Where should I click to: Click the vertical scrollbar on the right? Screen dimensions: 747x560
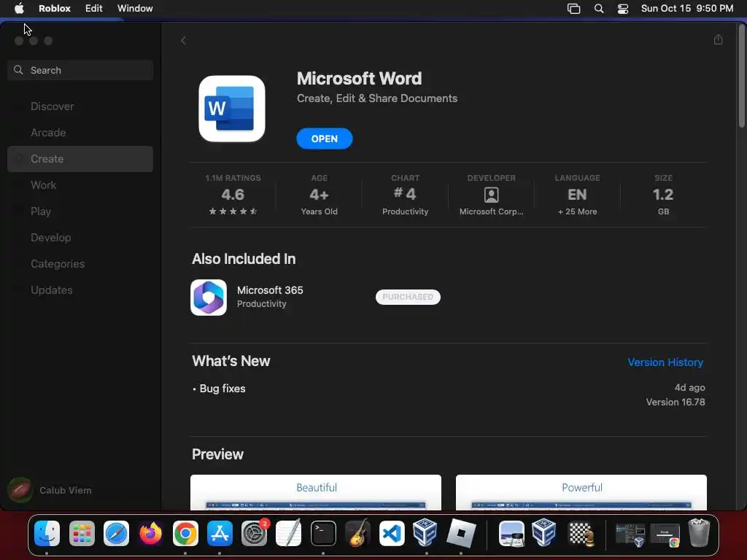[742, 76]
